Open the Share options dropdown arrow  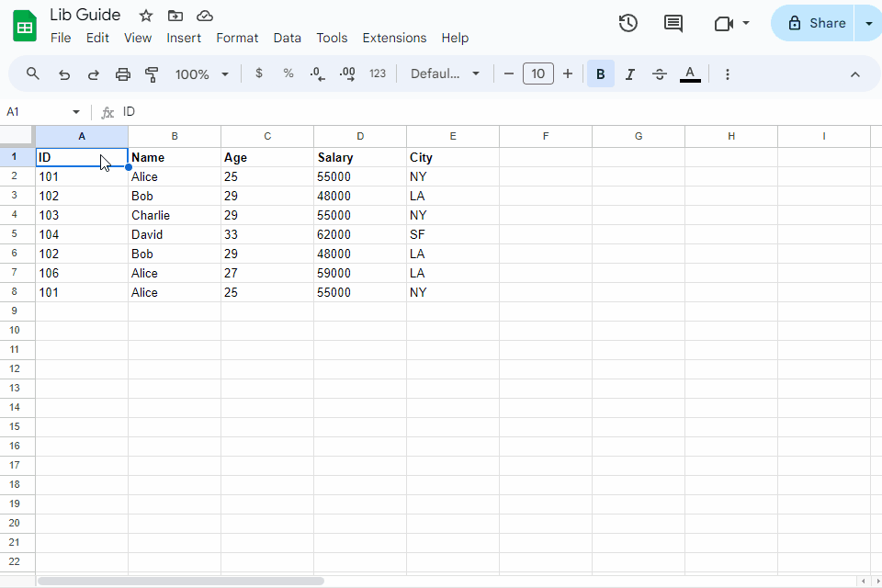(868, 23)
